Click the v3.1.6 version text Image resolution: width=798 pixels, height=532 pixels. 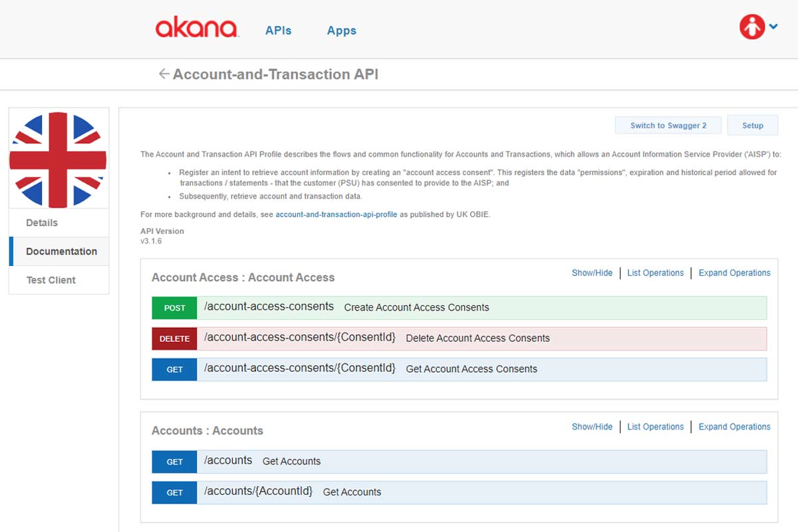click(x=151, y=241)
